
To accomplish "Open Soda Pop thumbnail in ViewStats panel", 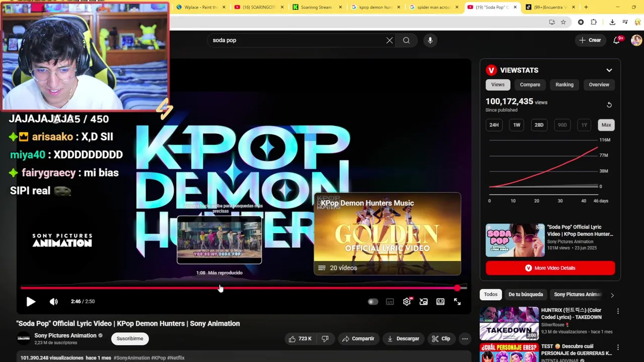I will 515,240.
